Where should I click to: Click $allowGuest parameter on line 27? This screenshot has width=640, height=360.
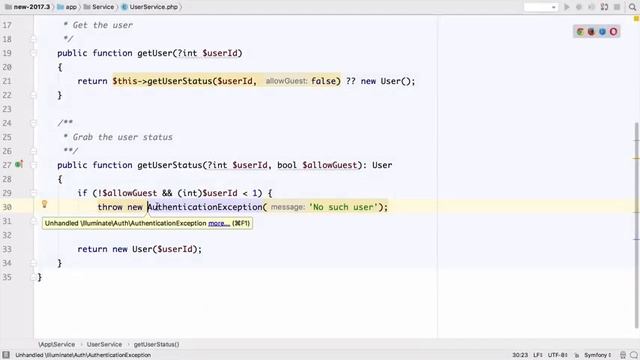coord(329,165)
